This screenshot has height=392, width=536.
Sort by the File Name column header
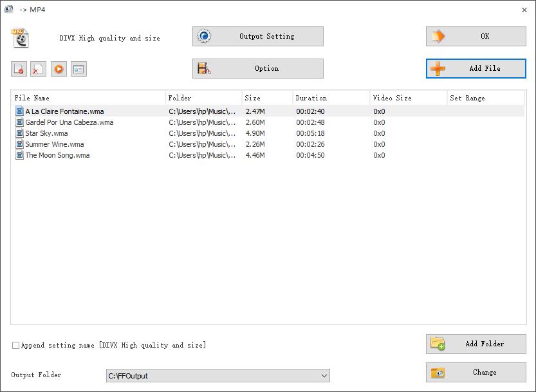[x=88, y=98]
